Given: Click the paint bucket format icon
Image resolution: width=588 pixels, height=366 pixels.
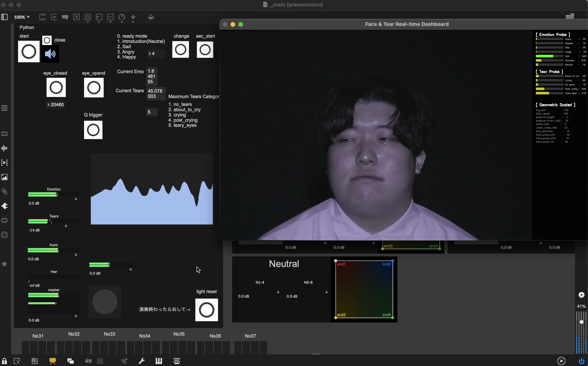Looking at the screenshot, I should click(151, 17).
